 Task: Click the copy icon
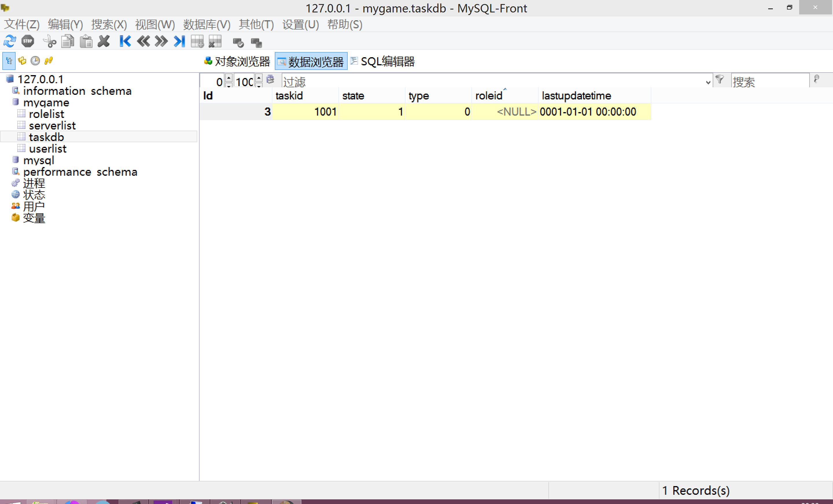68,42
